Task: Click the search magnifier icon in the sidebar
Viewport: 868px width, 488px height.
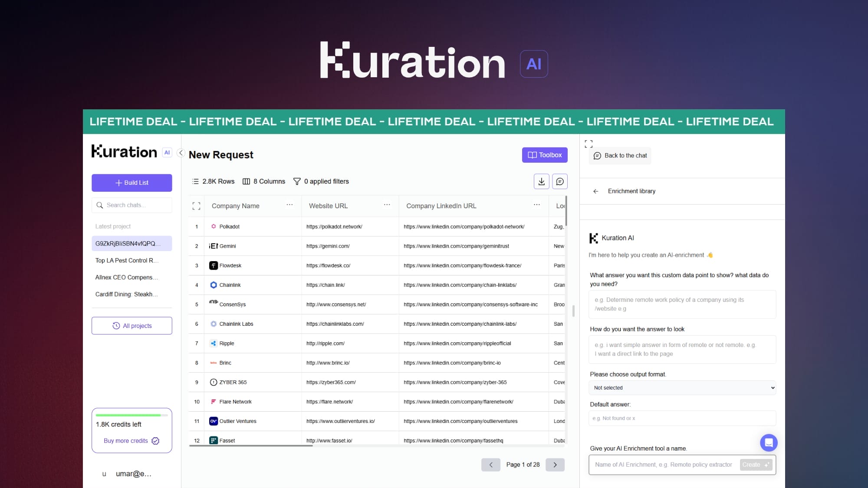Action: click(x=100, y=205)
